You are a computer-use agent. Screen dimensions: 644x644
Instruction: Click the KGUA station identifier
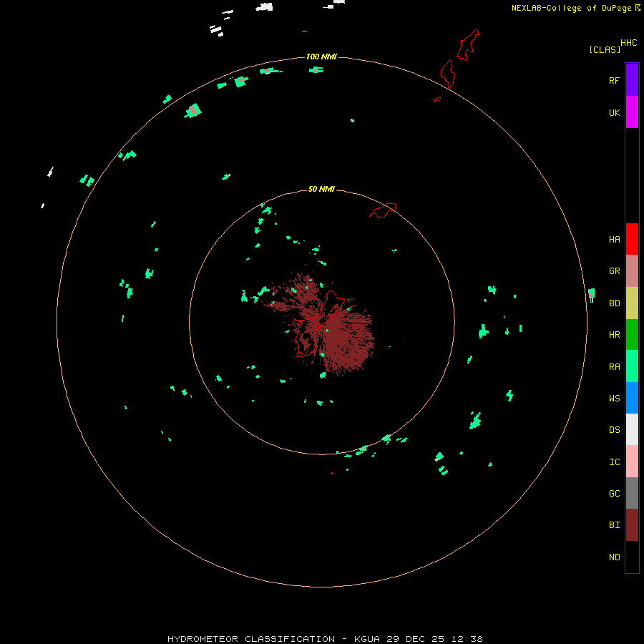click(x=367, y=639)
